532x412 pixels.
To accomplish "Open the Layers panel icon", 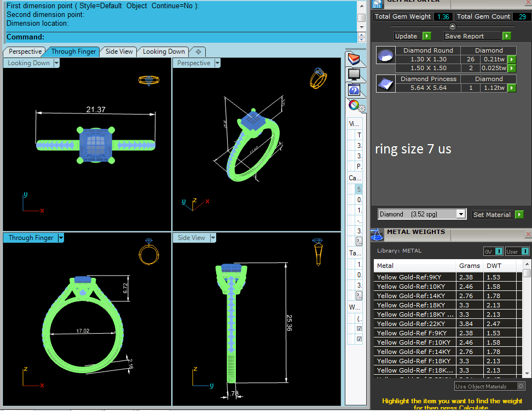I will point(354,59).
